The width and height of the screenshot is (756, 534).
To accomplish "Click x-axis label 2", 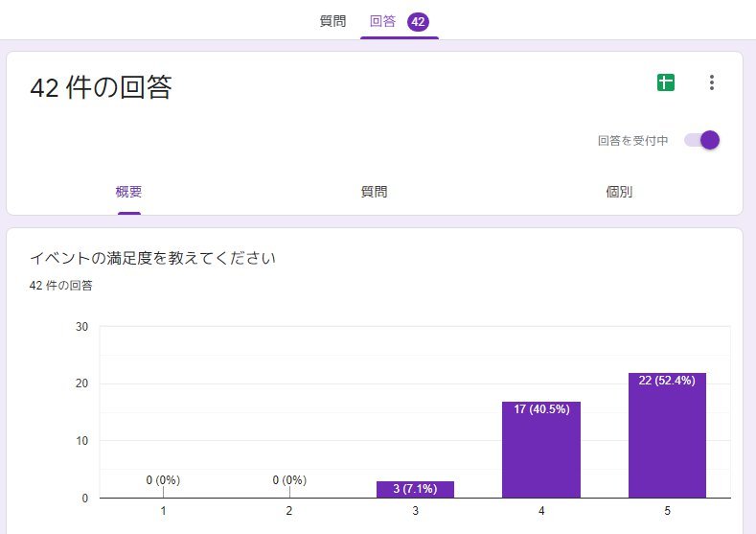I will 288,511.
